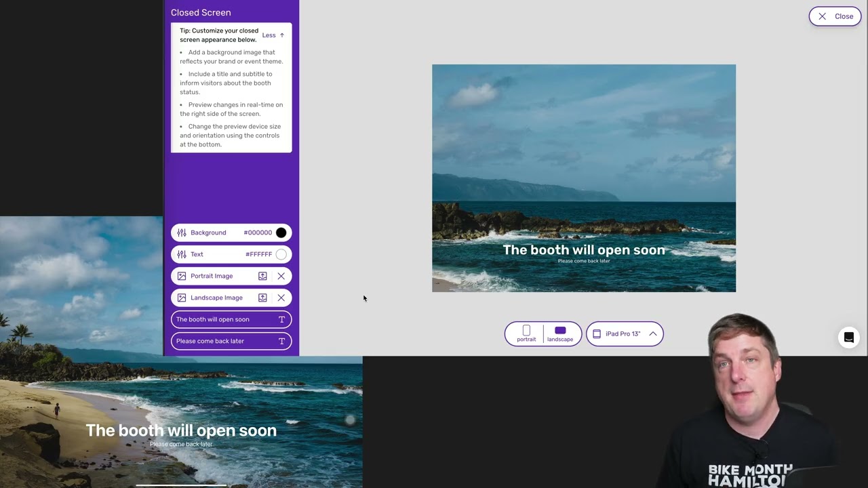Click the tip 'Customize your closed screen appearance'
This screenshot has width=868, height=488.
coord(219,35)
